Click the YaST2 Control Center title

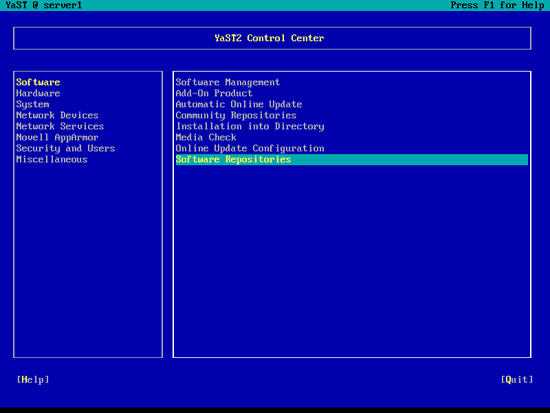269,38
